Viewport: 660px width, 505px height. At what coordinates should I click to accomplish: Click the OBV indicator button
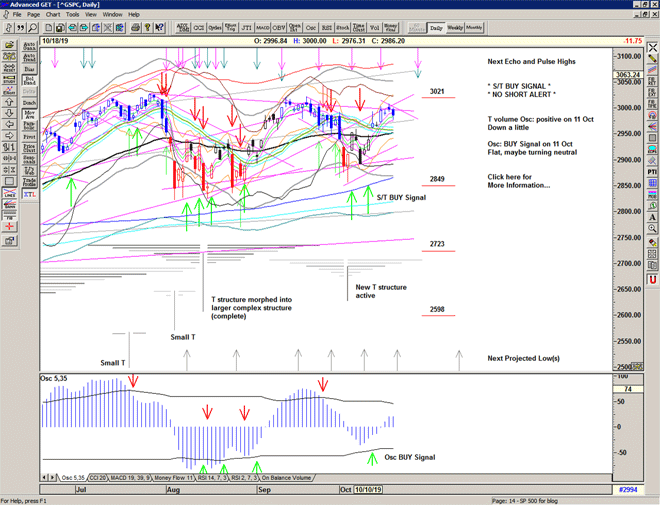(279, 28)
